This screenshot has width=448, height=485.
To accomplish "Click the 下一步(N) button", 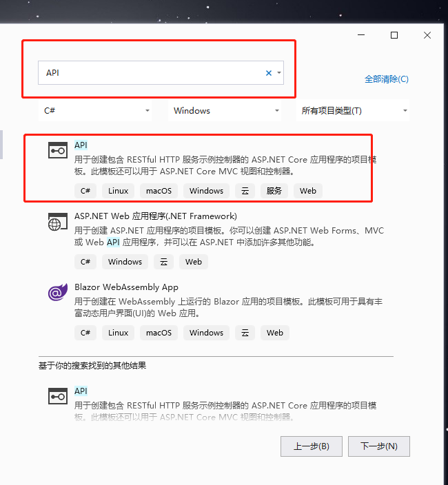I will [379, 446].
